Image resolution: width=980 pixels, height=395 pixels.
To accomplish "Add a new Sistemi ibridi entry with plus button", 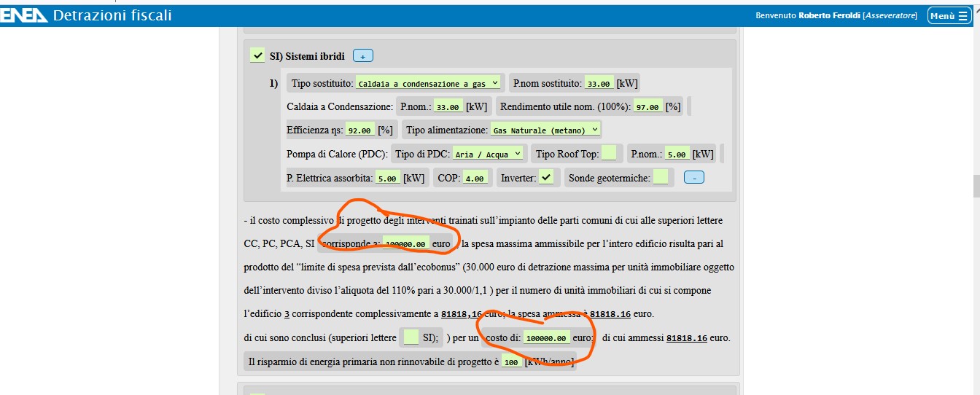I will point(363,56).
